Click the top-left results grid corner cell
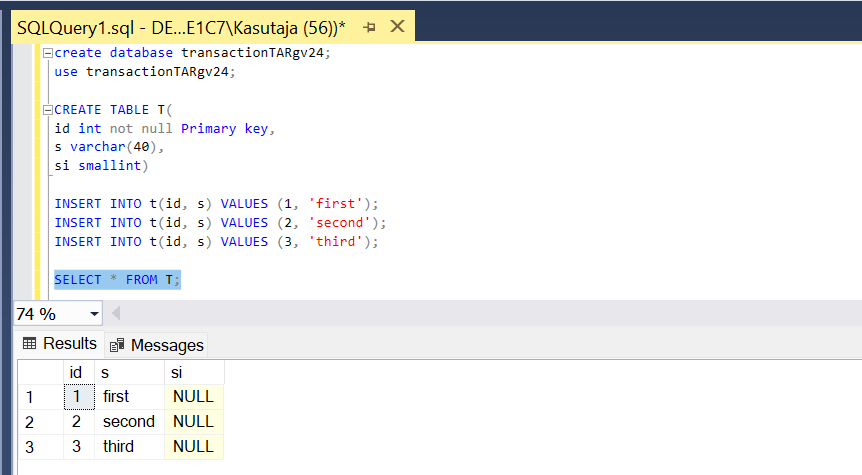This screenshot has height=475, width=862. pyautogui.click(x=41, y=372)
